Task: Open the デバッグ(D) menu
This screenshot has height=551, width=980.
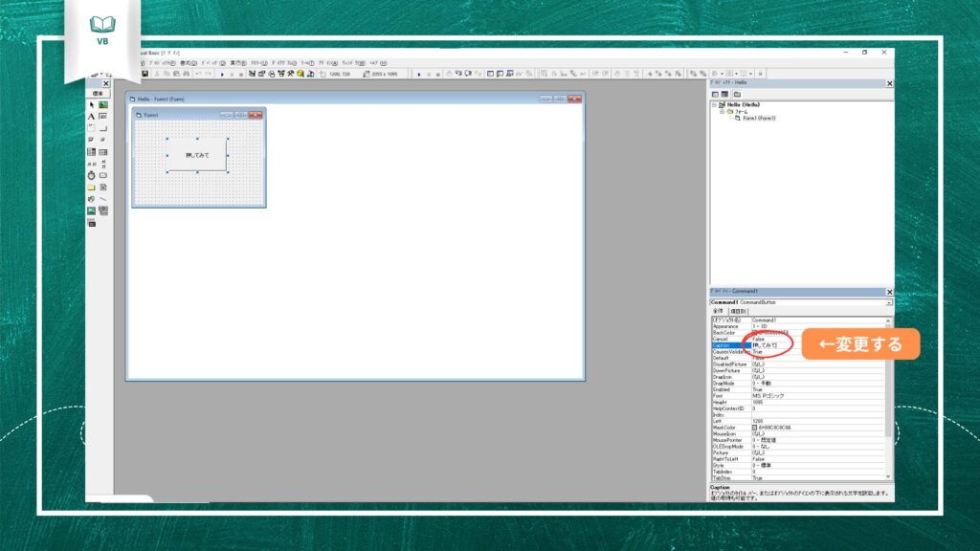Action: point(213,63)
